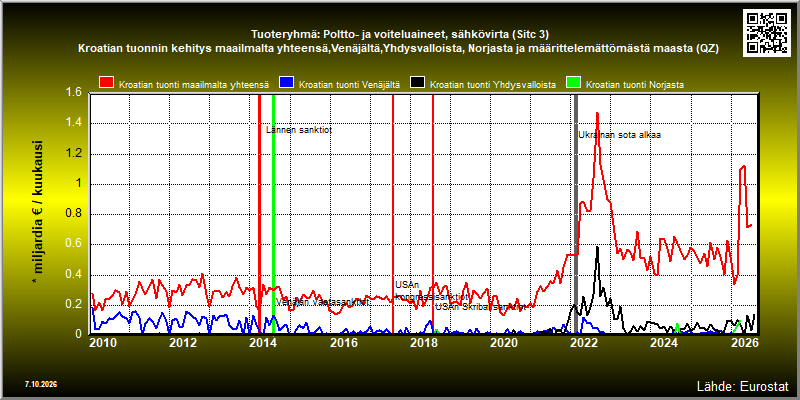Click the date stamp 7.10.2026
Viewport: 800px width, 400px height.
pos(40,384)
